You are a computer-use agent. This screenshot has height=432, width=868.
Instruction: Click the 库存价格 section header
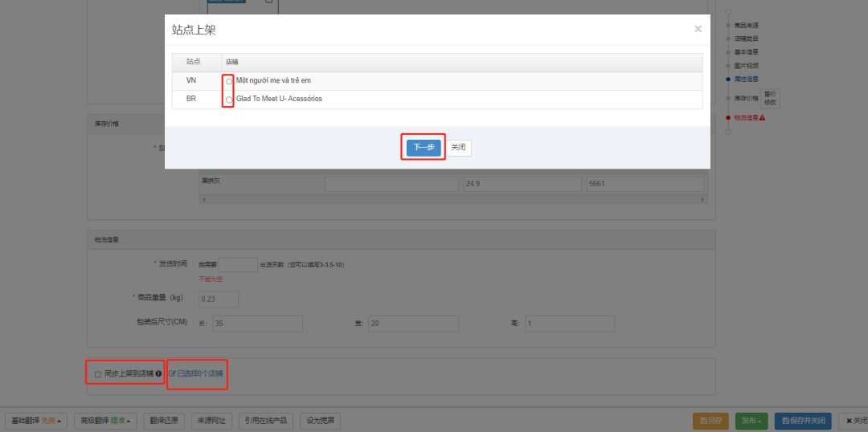pos(105,124)
